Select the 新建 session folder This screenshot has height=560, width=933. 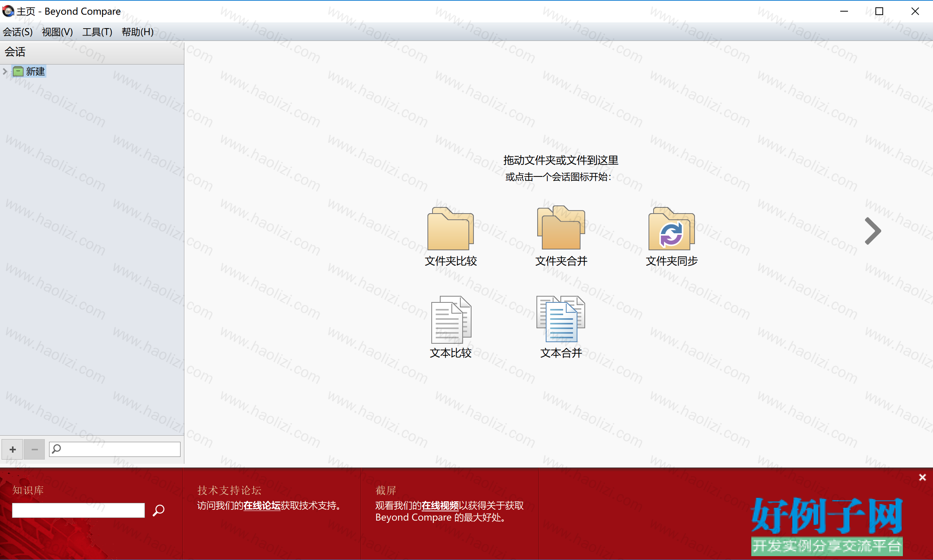click(29, 71)
